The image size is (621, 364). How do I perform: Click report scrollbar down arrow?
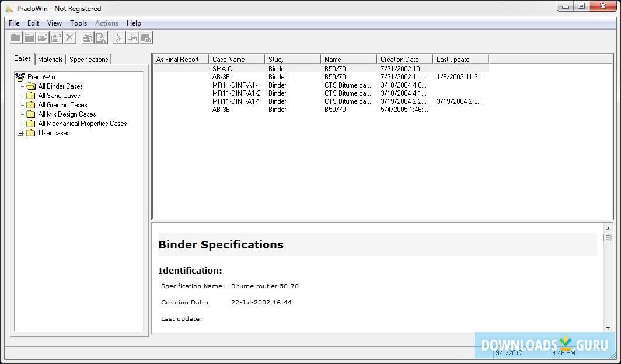coord(608,328)
